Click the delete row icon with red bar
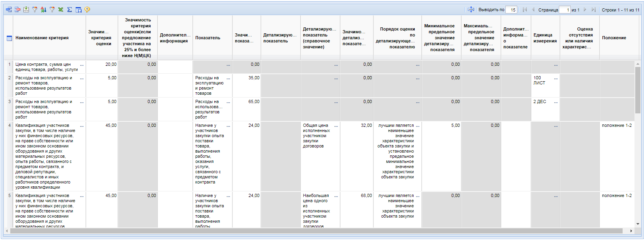The height and width of the screenshot is (241, 644). click(x=17, y=10)
